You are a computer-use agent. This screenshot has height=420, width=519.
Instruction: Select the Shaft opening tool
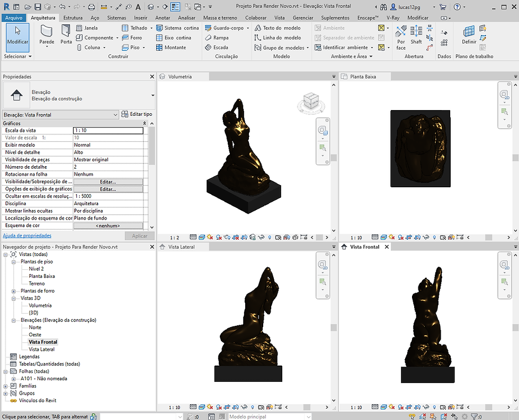416,35
